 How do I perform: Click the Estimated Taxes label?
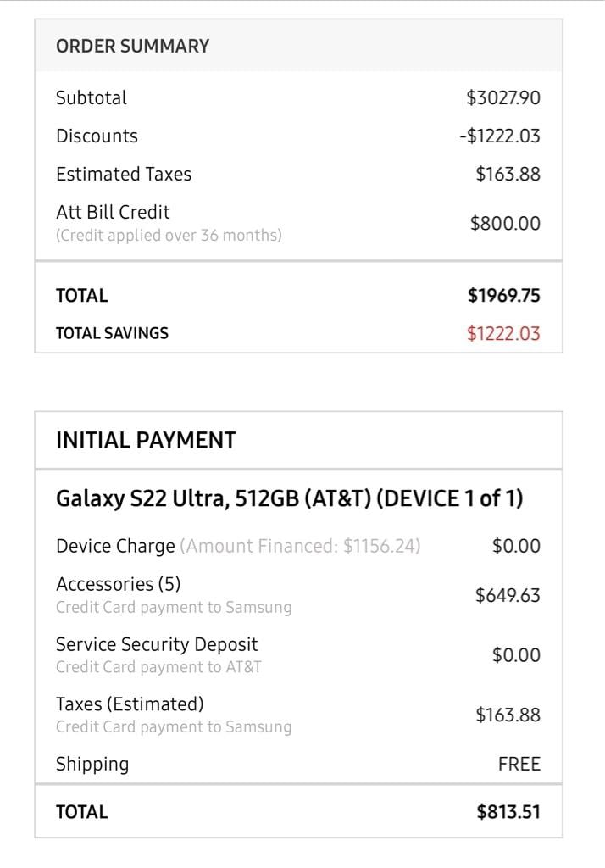tap(124, 174)
